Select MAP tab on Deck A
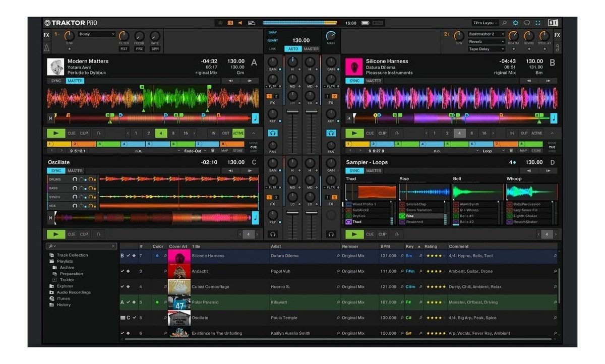605x364 pixels. click(x=225, y=150)
